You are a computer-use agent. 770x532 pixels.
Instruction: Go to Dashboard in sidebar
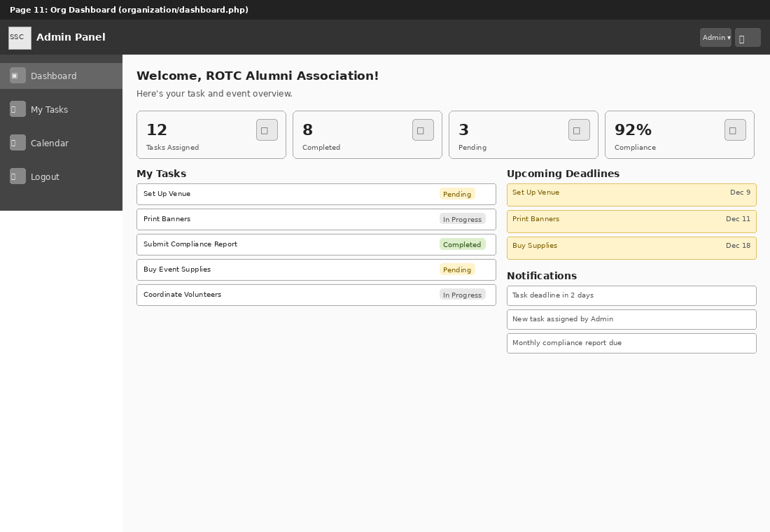pyautogui.click(x=61, y=76)
